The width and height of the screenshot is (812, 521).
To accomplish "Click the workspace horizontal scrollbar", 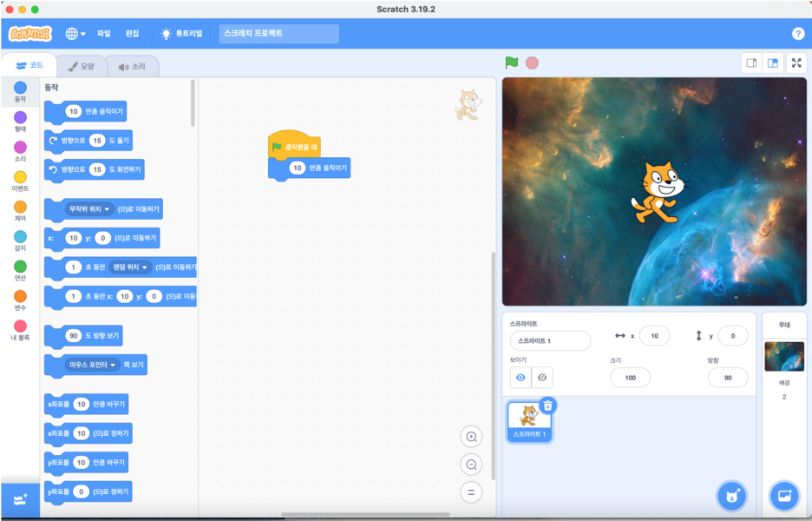I will tap(365, 515).
